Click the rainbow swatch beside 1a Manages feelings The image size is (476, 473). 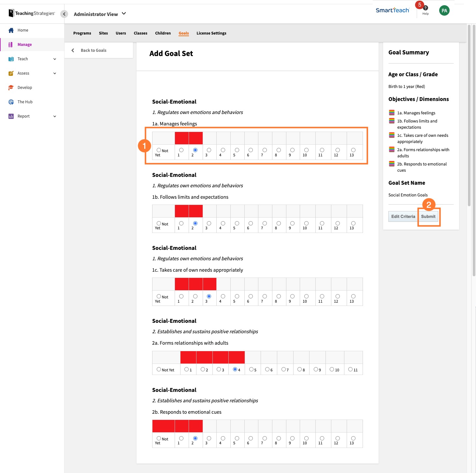(392, 112)
